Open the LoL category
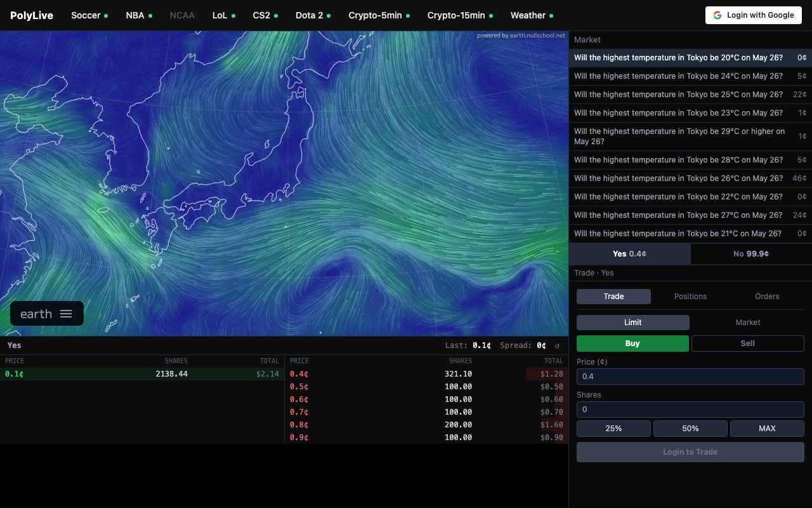This screenshot has height=508, width=812. tap(224, 15)
